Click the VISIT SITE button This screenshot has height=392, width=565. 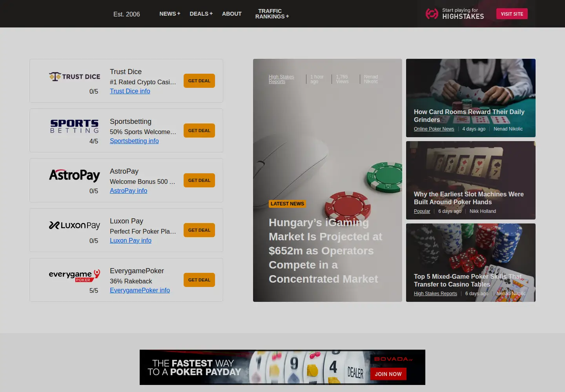pyautogui.click(x=512, y=14)
